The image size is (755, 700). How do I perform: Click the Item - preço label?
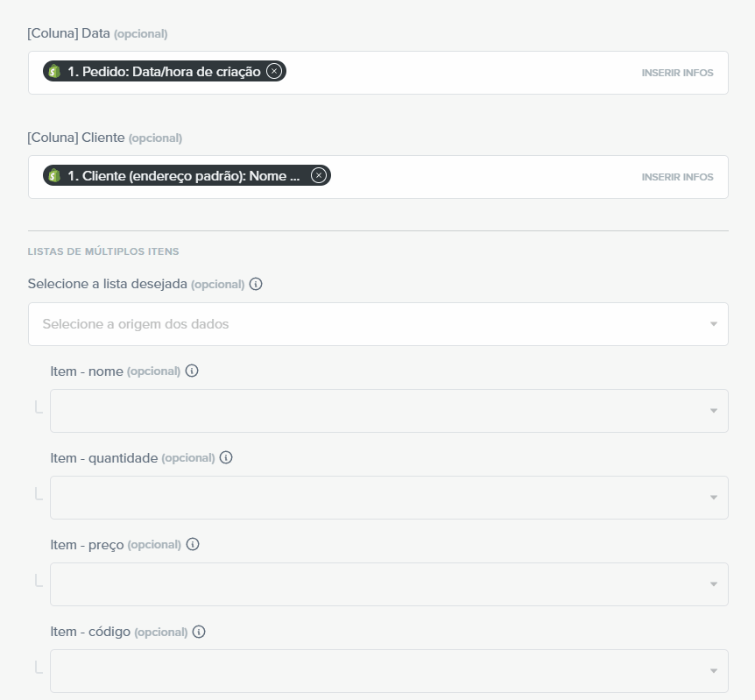[88, 544]
